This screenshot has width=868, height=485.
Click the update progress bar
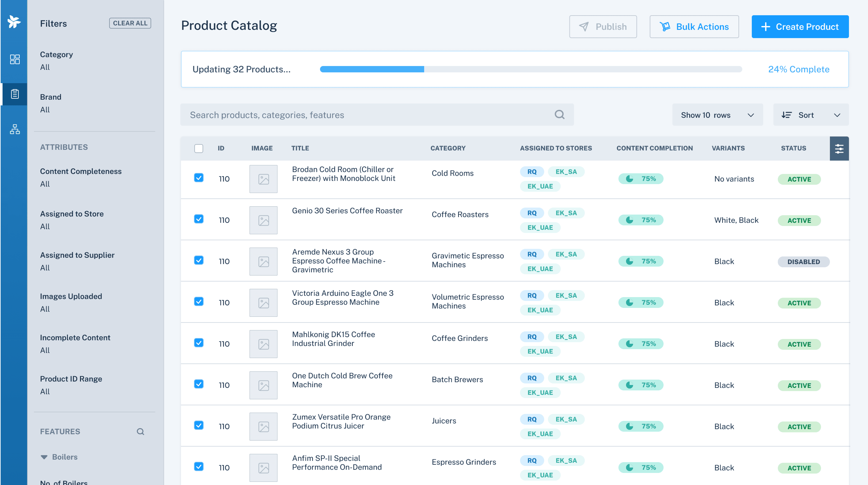click(531, 69)
